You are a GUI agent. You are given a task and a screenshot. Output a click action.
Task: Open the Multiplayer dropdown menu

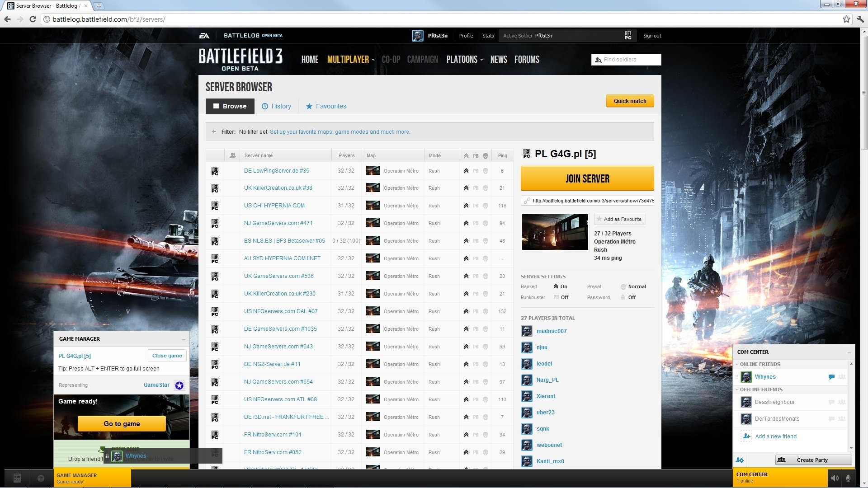tap(351, 59)
